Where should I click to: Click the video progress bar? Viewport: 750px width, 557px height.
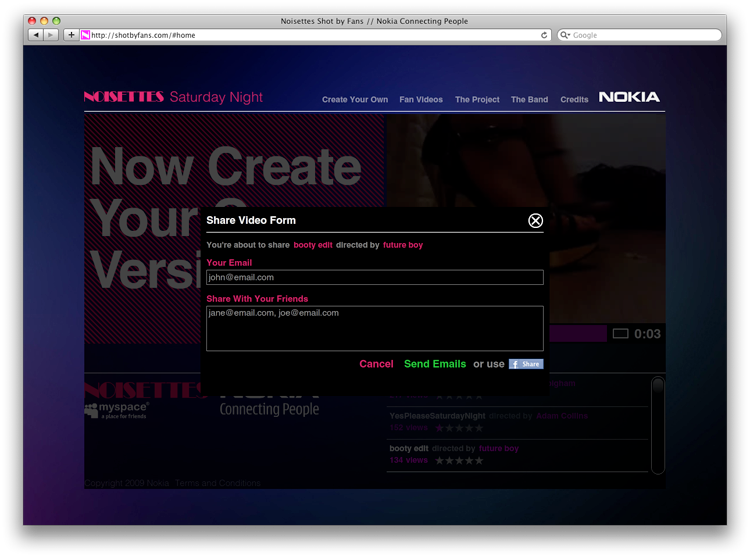[578, 334]
